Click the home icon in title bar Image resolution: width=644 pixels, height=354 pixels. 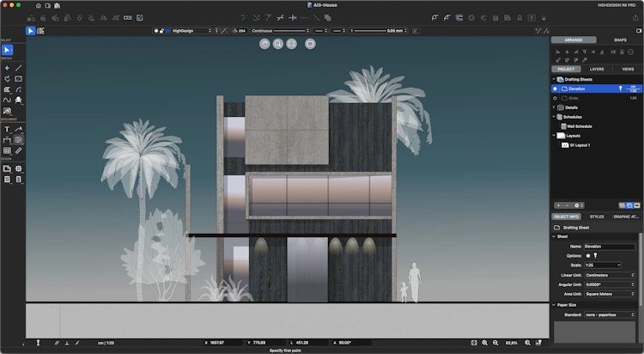(38, 5)
